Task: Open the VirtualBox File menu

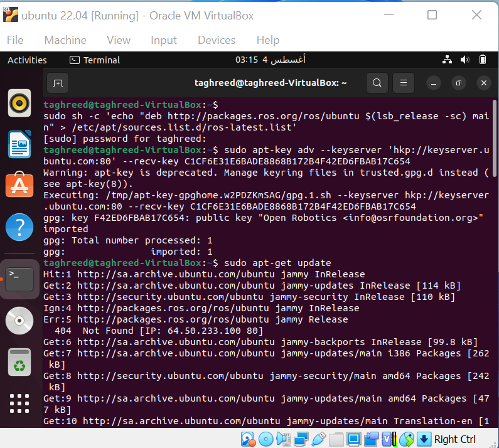Action: [x=15, y=40]
